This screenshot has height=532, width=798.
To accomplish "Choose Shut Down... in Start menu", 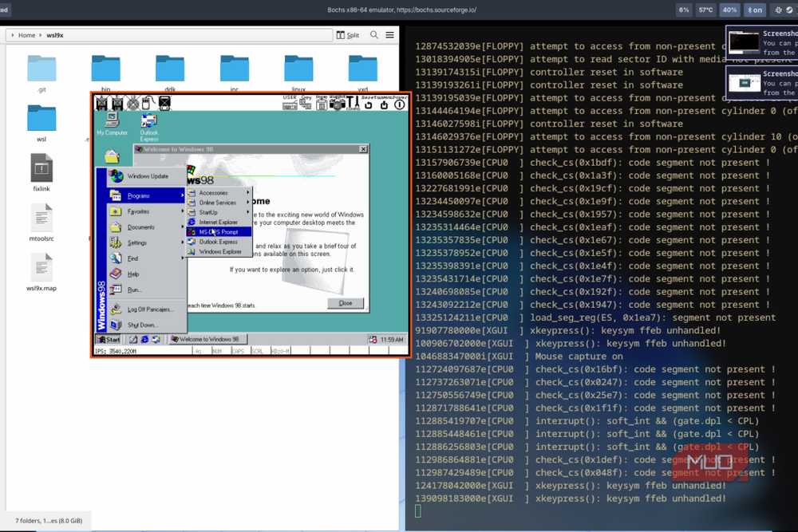I will coord(146,325).
